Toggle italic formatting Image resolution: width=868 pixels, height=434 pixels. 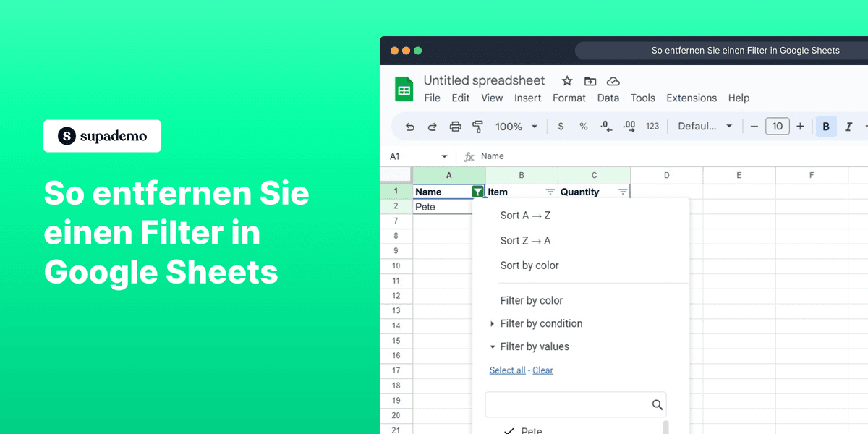(x=848, y=126)
